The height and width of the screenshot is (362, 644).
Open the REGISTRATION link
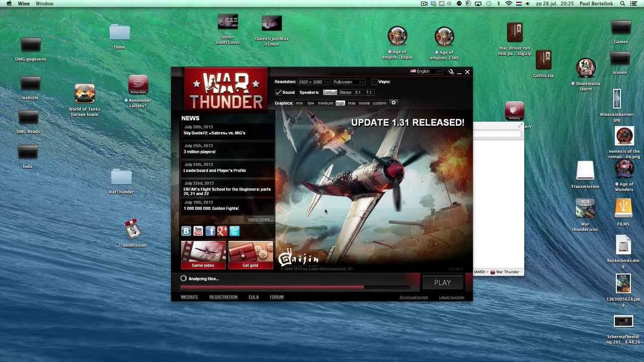click(x=223, y=297)
